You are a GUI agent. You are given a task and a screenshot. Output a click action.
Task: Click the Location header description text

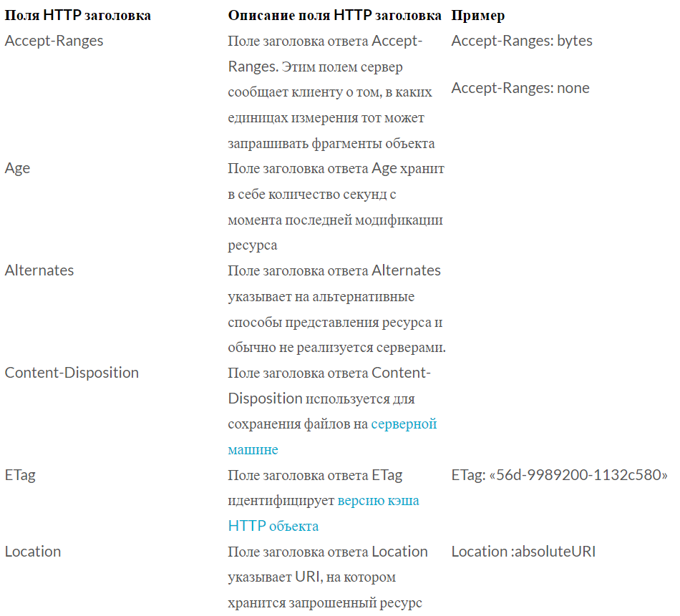[328, 577]
